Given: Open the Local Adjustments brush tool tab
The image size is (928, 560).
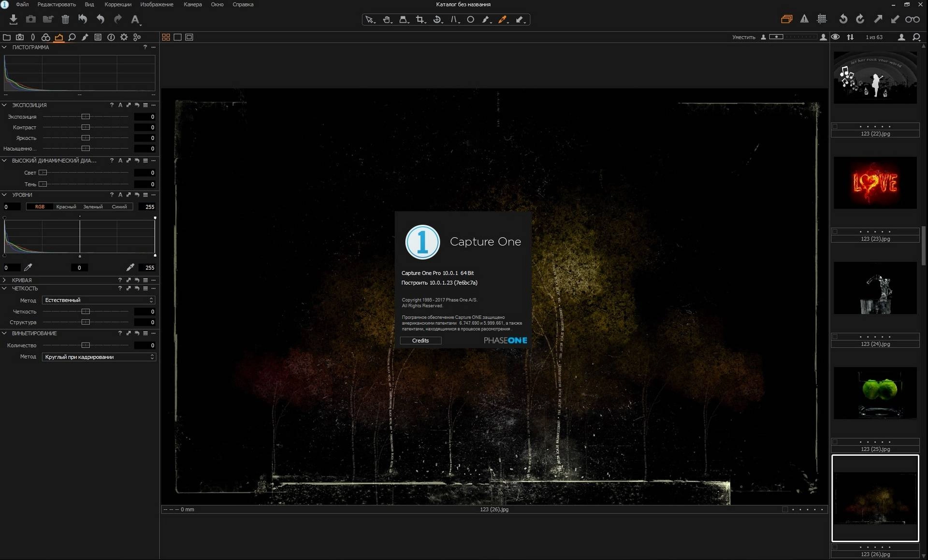Looking at the screenshot, I should click(85, 37).
